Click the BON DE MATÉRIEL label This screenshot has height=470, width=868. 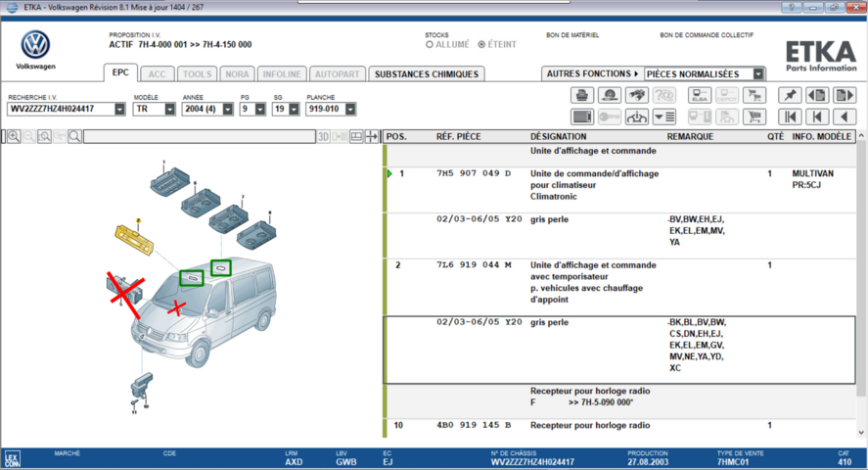tap(572, 35)
